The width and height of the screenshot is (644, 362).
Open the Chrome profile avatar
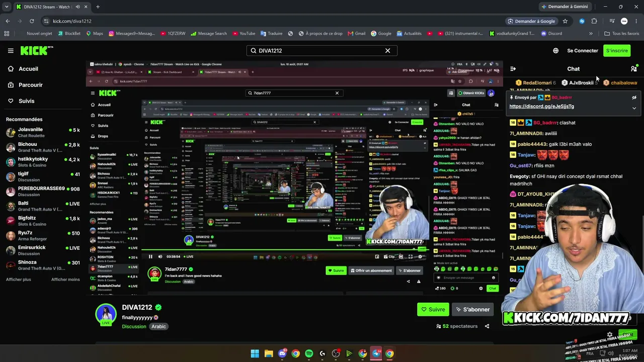624,21
